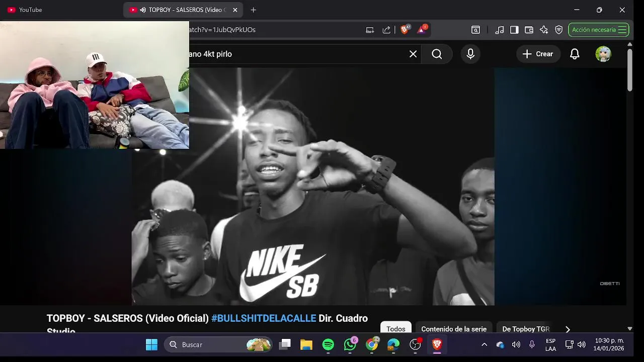Open Brave Rewards triangle icon
644x362 pixels.
click(x=422, y=30)
